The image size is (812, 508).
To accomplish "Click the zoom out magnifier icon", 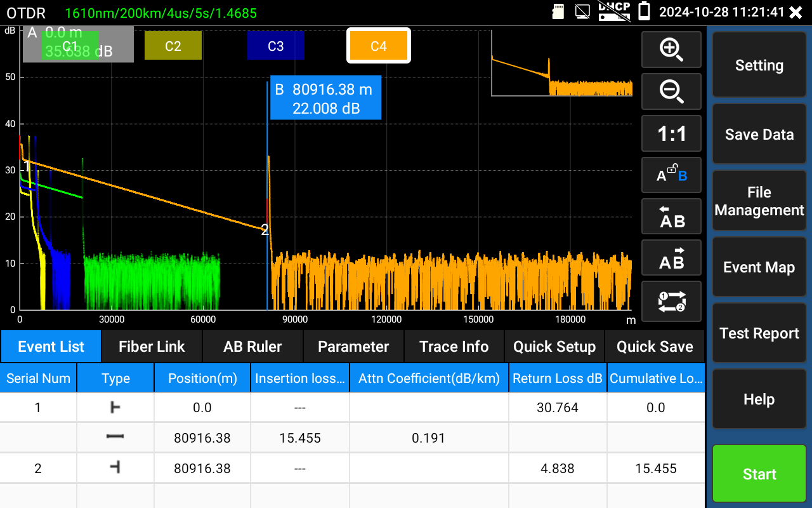I will (671, 91).
